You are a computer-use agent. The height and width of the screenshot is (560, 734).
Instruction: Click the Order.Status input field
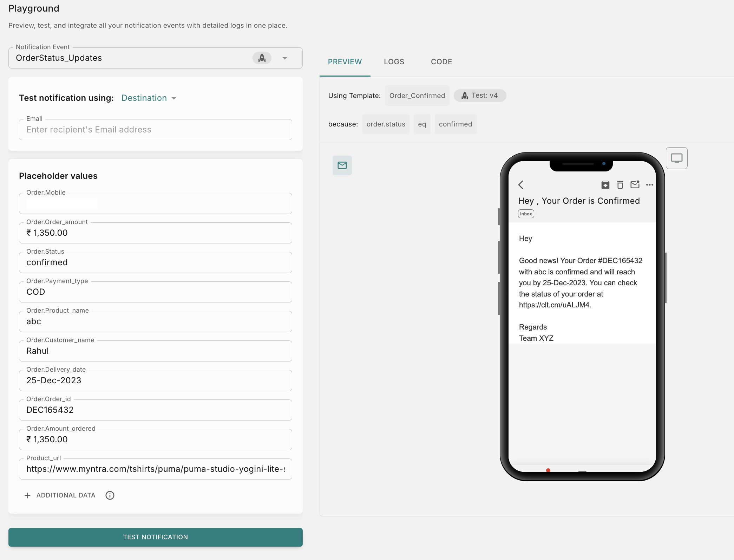pyautogui.click(x=155, y=262)
